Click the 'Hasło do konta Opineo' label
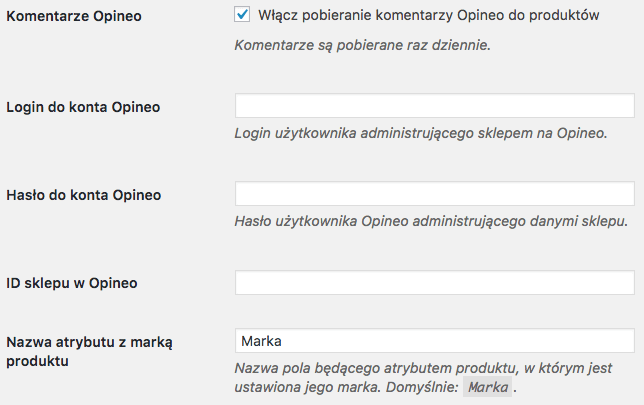 (84, 194)
